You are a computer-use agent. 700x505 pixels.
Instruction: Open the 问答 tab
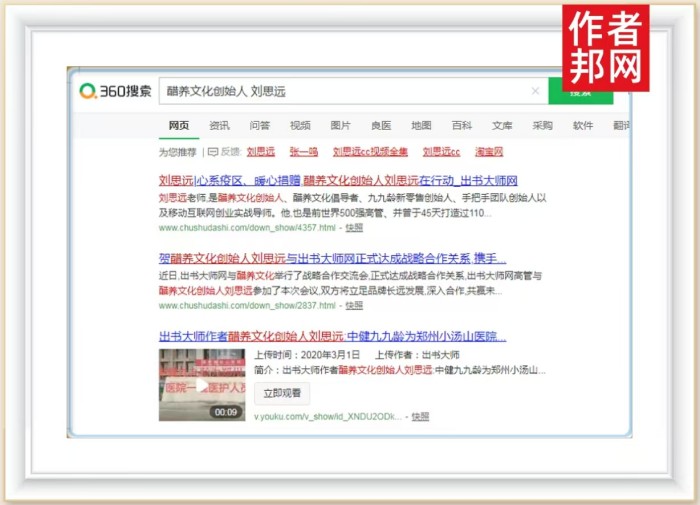tap(260, 126)
